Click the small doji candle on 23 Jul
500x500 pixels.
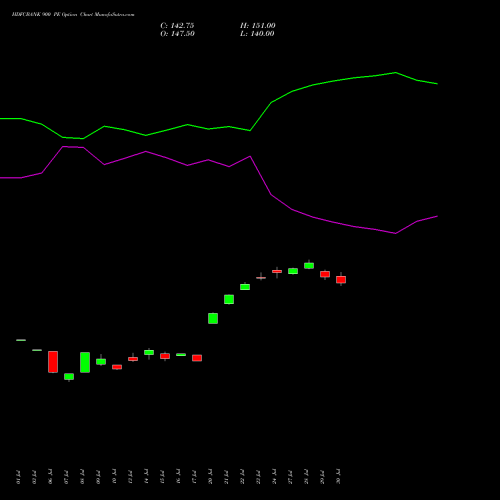(261, 277)
